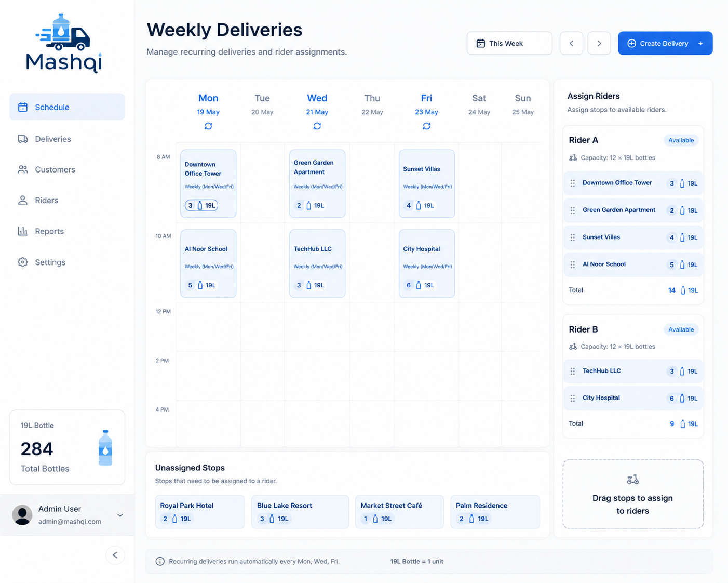
Task: Click the info icon in footer note
Action: 160,561
